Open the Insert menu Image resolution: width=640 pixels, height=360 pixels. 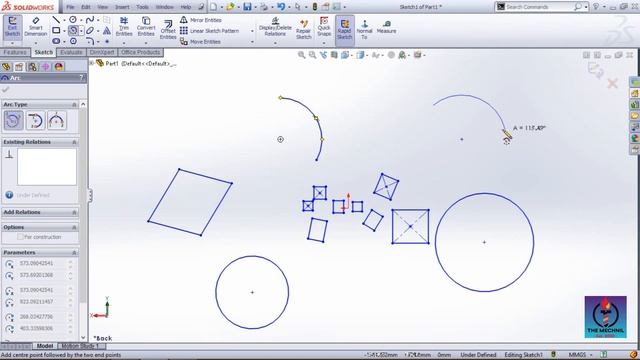tap(122, 7)
